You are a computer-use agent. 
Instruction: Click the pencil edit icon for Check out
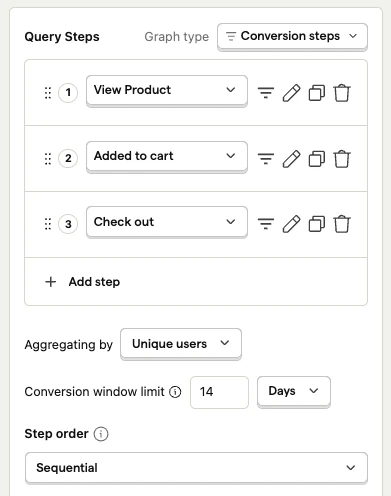click(291, 224)
